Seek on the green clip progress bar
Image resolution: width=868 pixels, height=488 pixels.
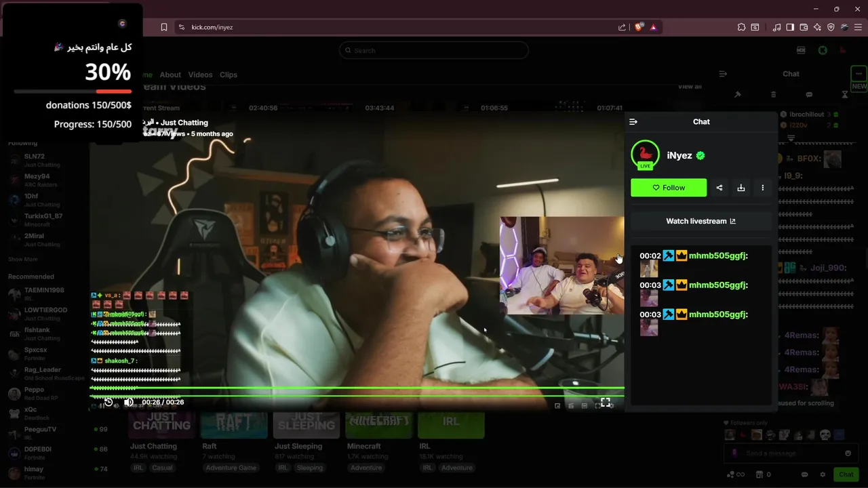(x=357, y=388)
